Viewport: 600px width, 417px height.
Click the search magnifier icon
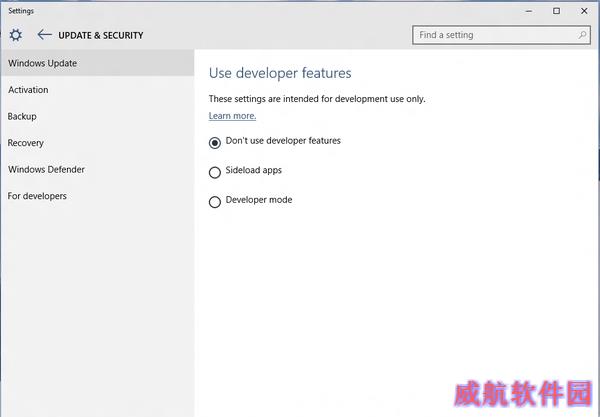pyautogui.click(x=582, y=35)
